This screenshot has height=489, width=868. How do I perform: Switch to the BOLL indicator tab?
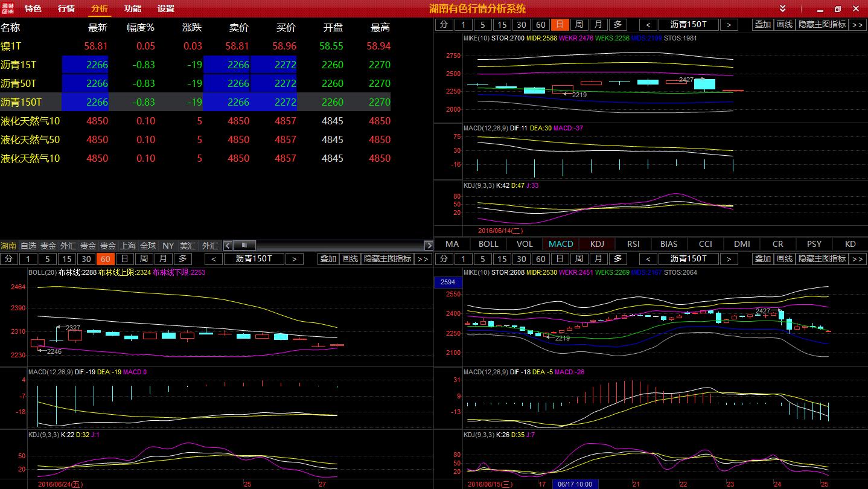[488, 244]
